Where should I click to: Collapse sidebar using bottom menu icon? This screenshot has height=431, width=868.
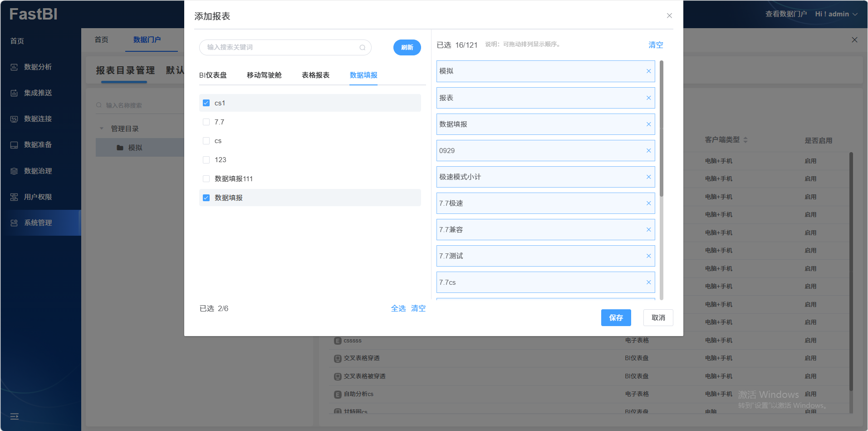pyautogui.click(x=15, y=416)
